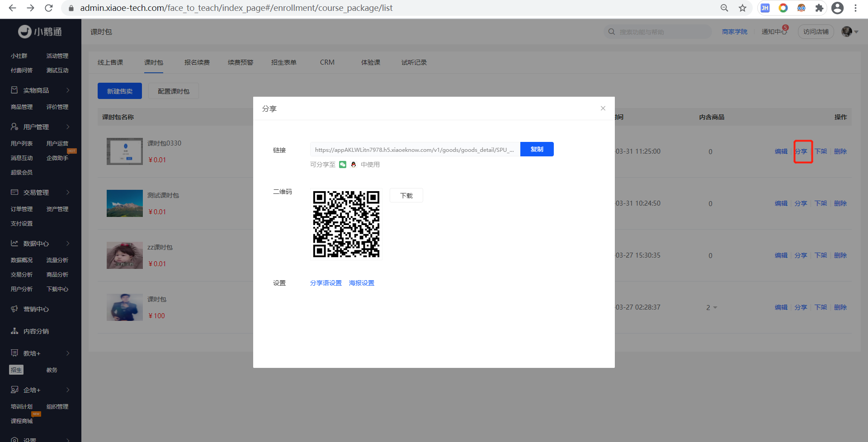
Task: Open the browser zoom magnifier icon
Action: [724, 8]
